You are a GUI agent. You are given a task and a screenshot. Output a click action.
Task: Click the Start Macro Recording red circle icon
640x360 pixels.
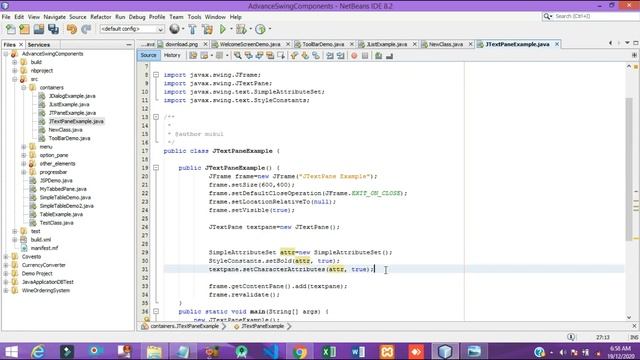tap(354, 56)
